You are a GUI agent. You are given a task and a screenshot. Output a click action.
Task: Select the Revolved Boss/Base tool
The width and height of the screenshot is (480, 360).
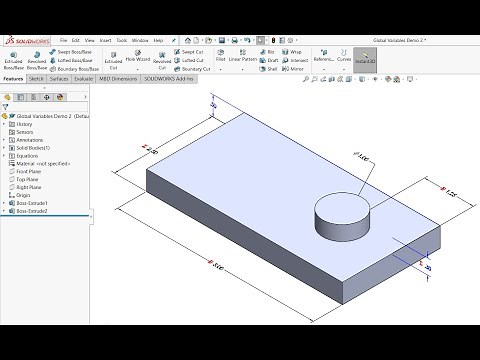(37, 61)
